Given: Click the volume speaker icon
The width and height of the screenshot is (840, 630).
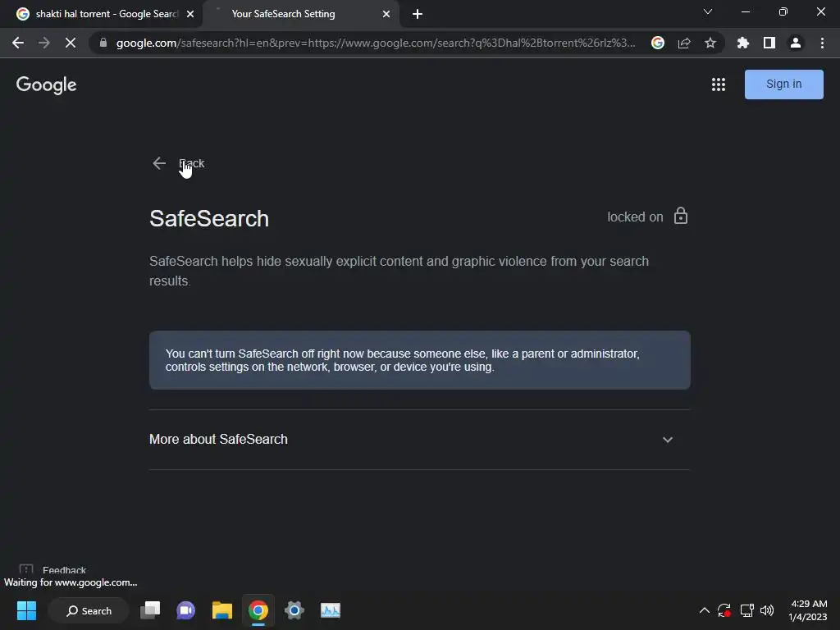Looking at the screenshot, I should (767, 610).
